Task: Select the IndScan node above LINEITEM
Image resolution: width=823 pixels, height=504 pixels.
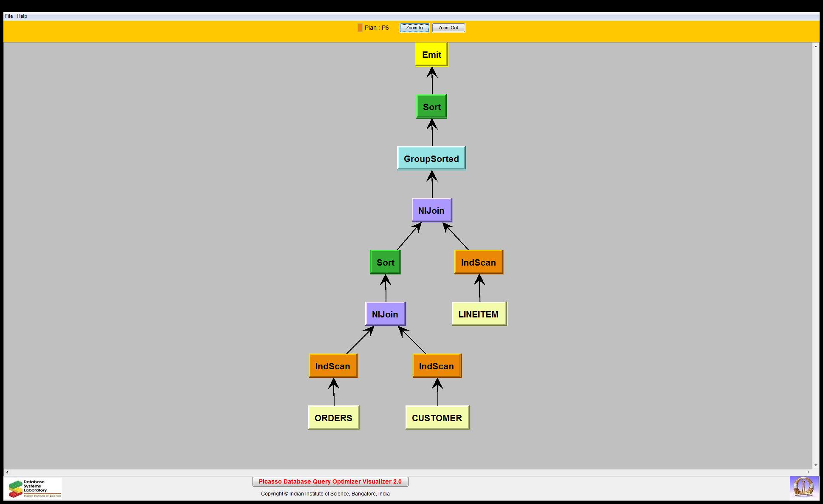Action: pos(479,262)
